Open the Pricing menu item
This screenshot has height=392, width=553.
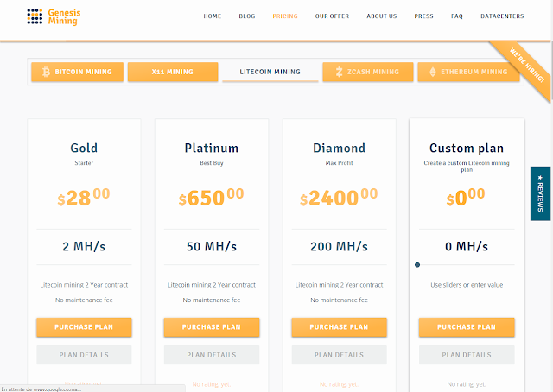tap(285, 16)
